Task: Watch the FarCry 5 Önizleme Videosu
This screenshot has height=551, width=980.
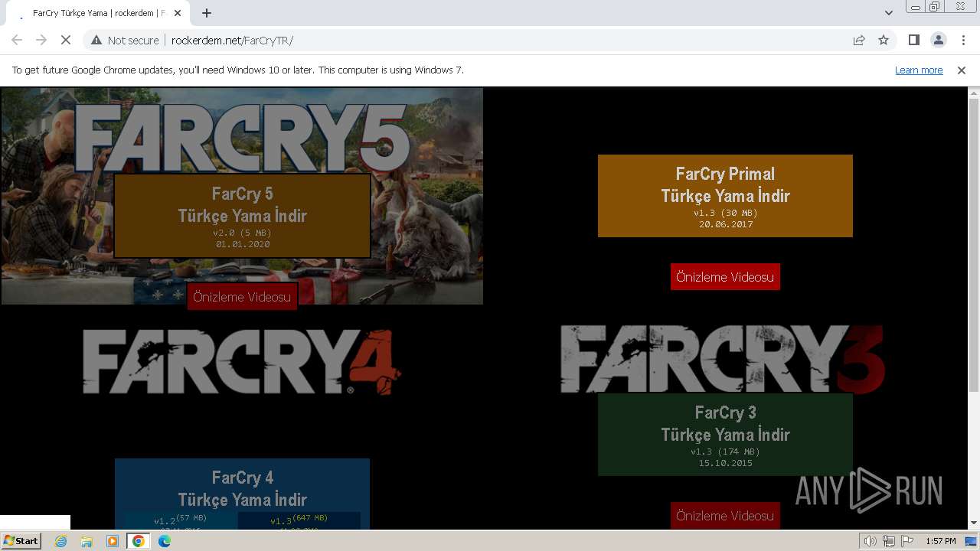Action: click(x=242, y=297)
